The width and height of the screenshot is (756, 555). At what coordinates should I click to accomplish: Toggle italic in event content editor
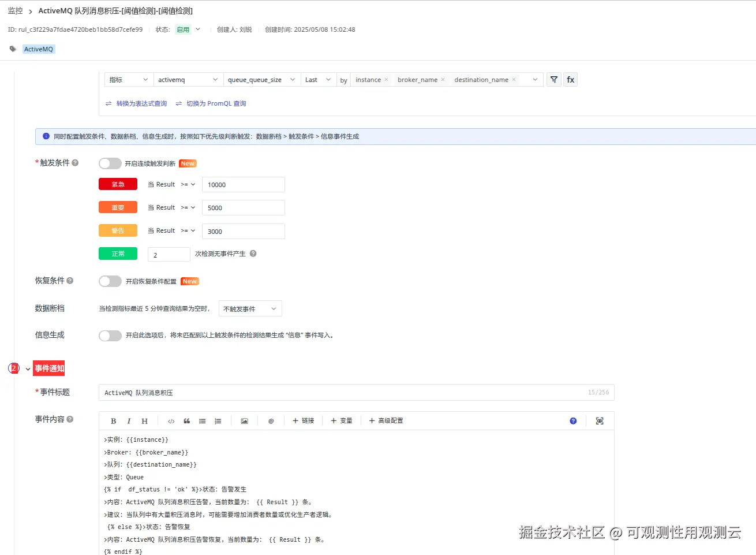click(x=129, y=421)
